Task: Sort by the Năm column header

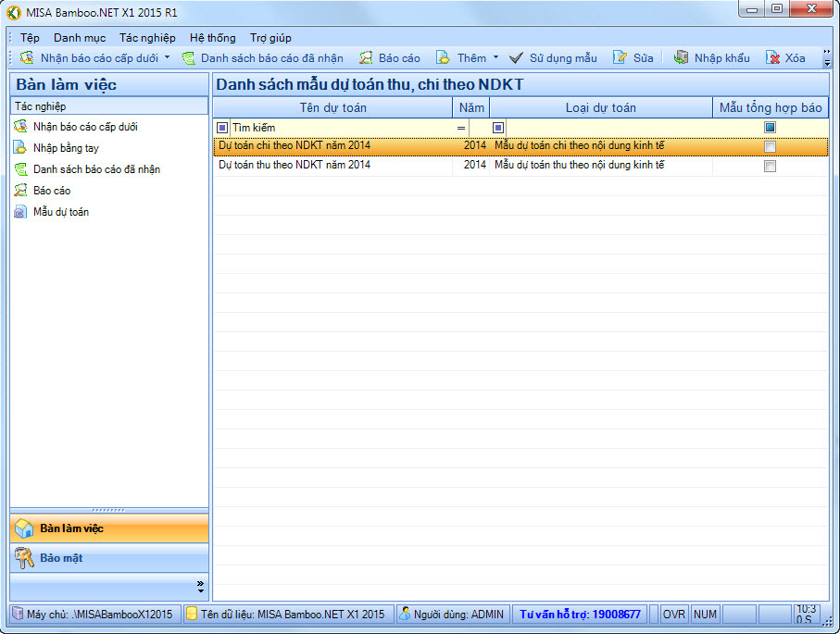Action: [x=471, y=107]
